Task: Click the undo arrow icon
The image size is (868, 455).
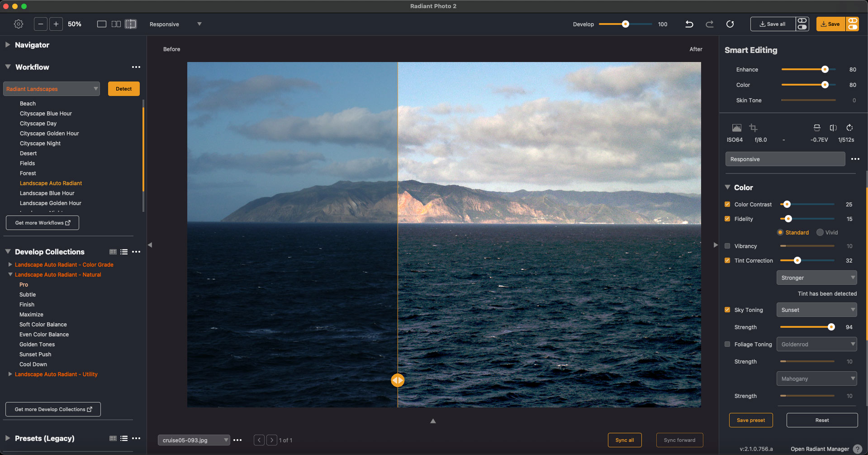Action: pyautogui.click(x=689, y=24)
